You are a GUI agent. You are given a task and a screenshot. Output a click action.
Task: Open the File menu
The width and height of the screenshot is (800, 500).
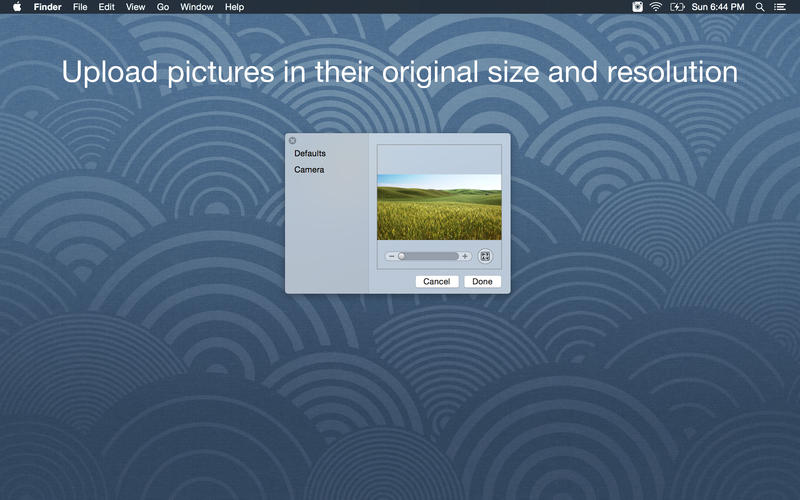pos(80,7)
